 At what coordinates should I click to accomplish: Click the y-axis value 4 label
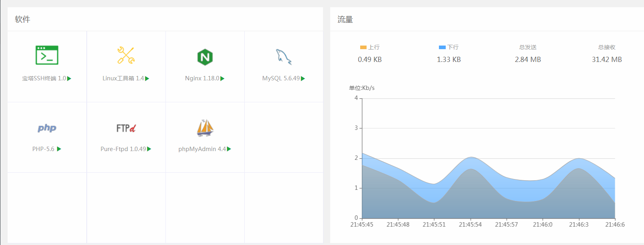[x=356, y=98]
